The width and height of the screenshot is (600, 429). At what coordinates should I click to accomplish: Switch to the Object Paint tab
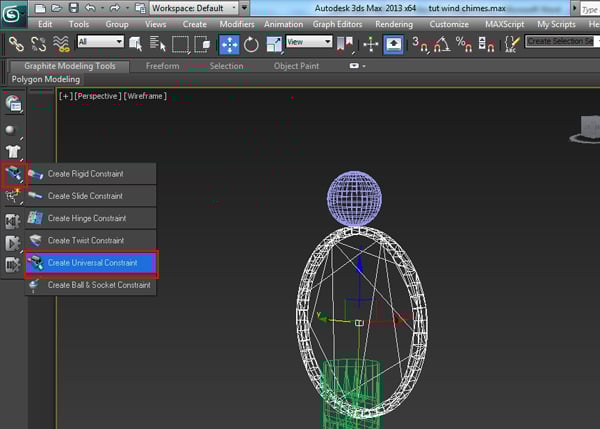tap(296, 66)
